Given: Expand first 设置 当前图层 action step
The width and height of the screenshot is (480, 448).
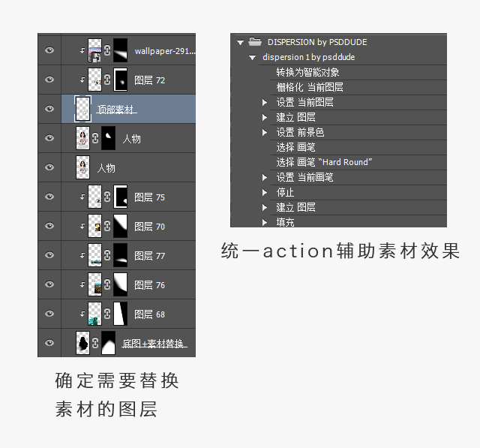Looking at the screenshot, I should tap(265, 102).
